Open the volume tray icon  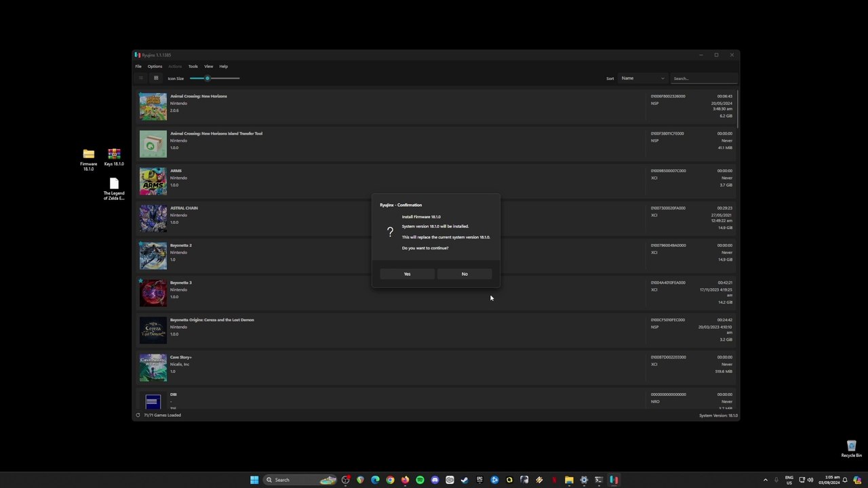pyautogui.click(x=810, y=480)
